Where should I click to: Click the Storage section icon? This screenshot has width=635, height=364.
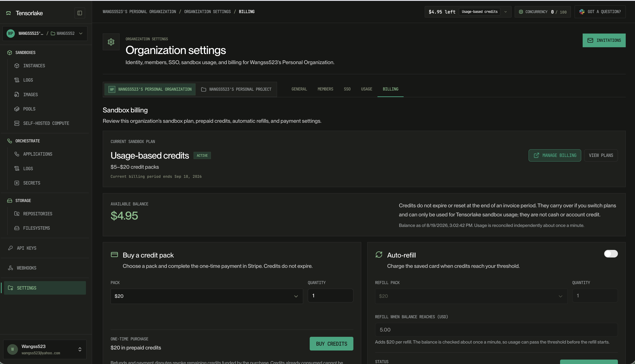(x=9, y=201)
